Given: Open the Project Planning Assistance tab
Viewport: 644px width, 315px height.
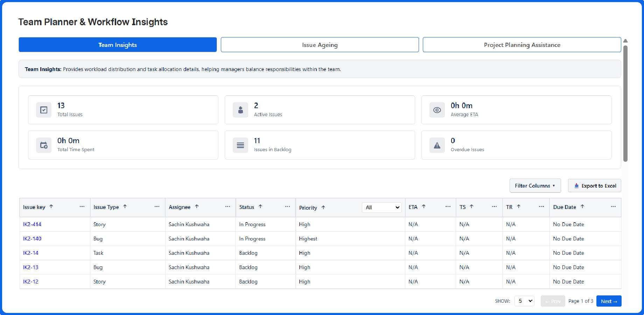Looking at the screenshot, I should click(x=521, y=45).
